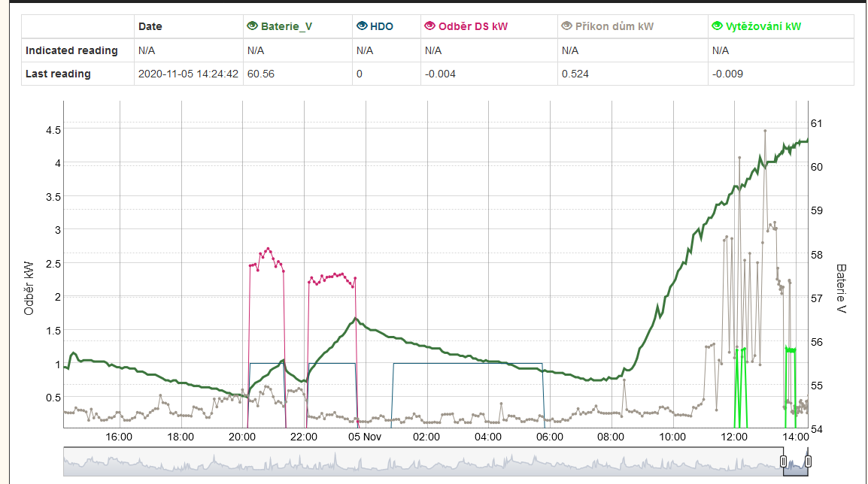Click the Odběr DS kW column label
Viewport: 868px width, 484px height.
point(473,26)
